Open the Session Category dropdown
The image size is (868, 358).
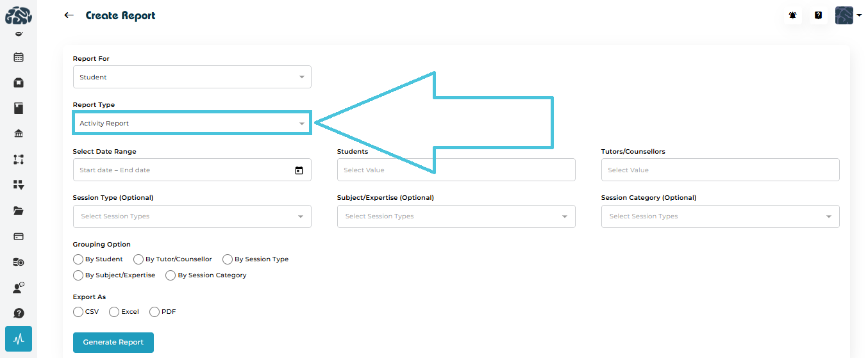click(x=720, y=216)
